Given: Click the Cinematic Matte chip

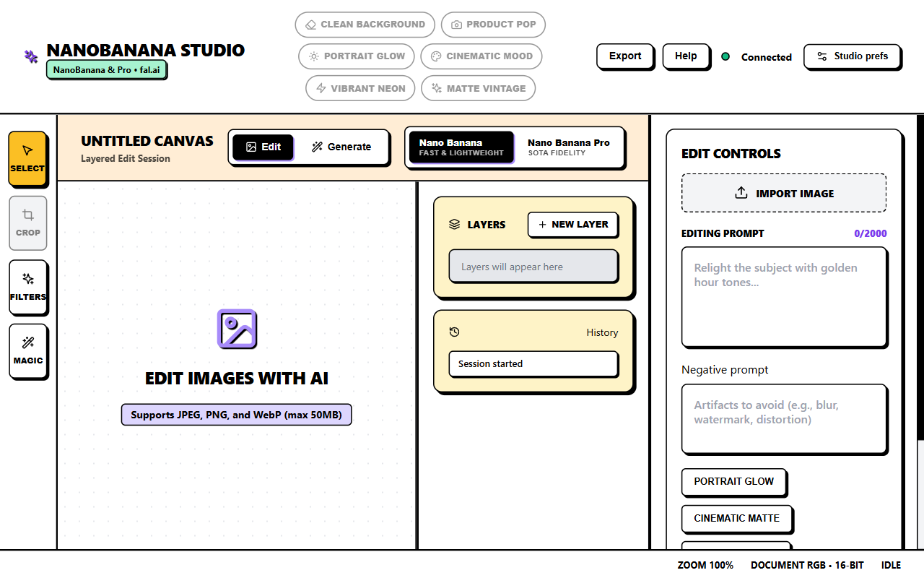Looking at the screenshot, I should 736,519.
